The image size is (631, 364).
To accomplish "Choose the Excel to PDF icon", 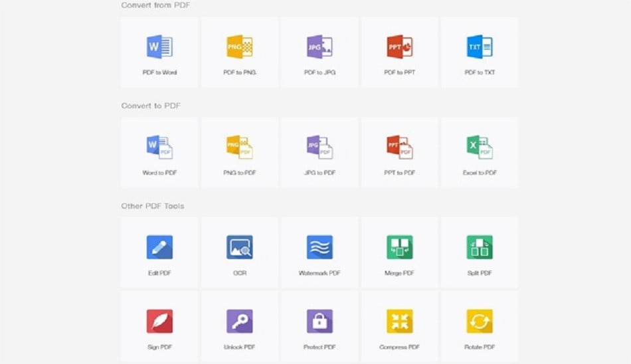I will point(480,147).
